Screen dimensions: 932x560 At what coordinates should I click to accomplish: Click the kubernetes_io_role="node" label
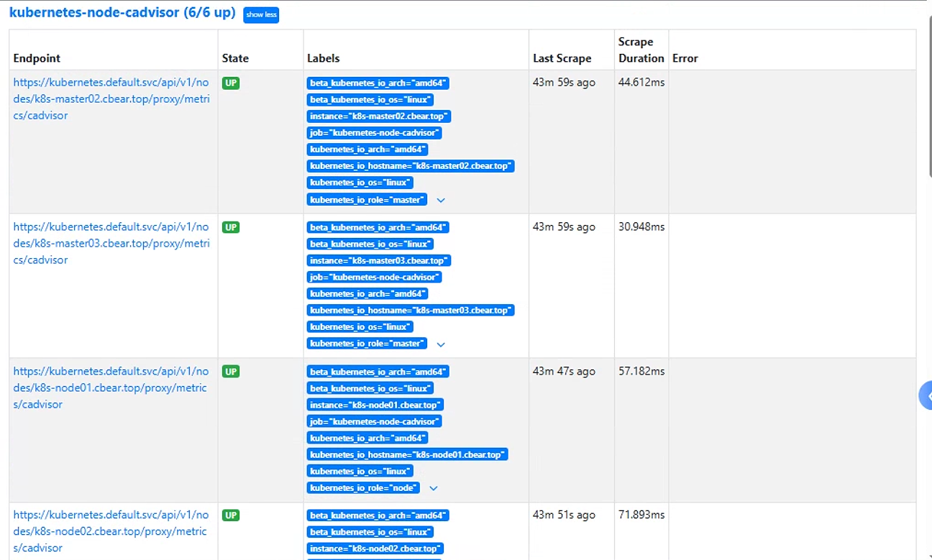pos(363,488)
